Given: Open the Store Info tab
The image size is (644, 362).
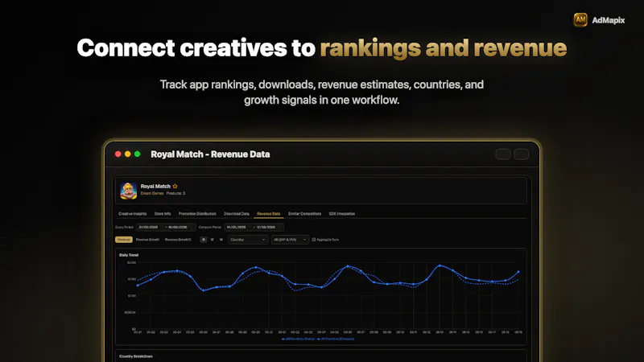Looking at the screenshot, I should click(x=163, y=214).
